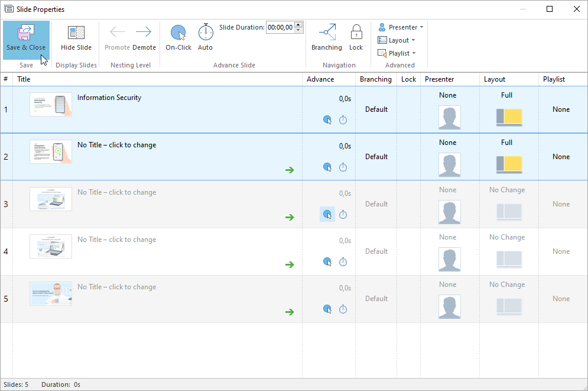Toggle auto advance timer for slide 5
Viewport: 588px width, 391px height.
pyautogui.click(x=343, y=309)
